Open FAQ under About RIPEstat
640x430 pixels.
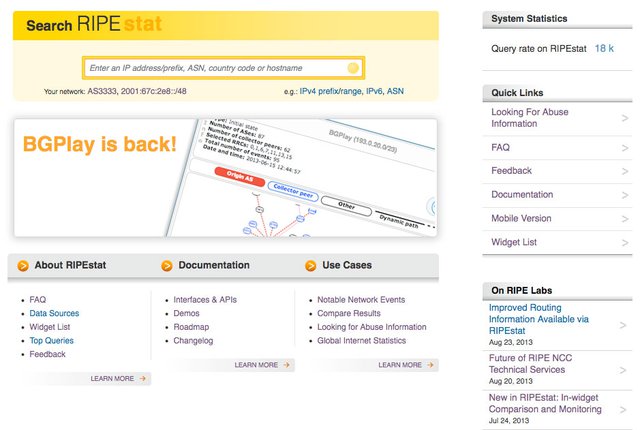(x=38, y=300)
